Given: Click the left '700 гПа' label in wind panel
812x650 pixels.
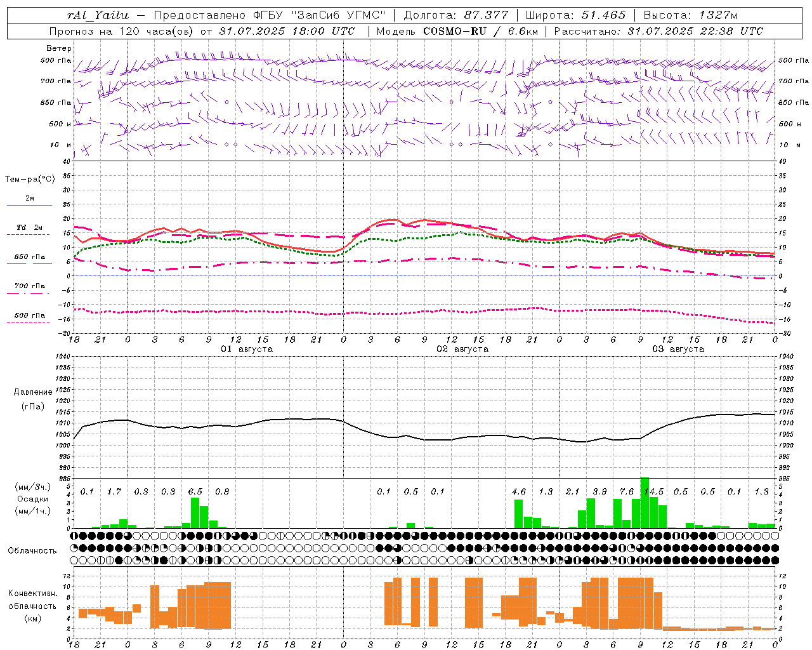Looking at the screenshot, I should pyautogui.click(x=56, y=81).
